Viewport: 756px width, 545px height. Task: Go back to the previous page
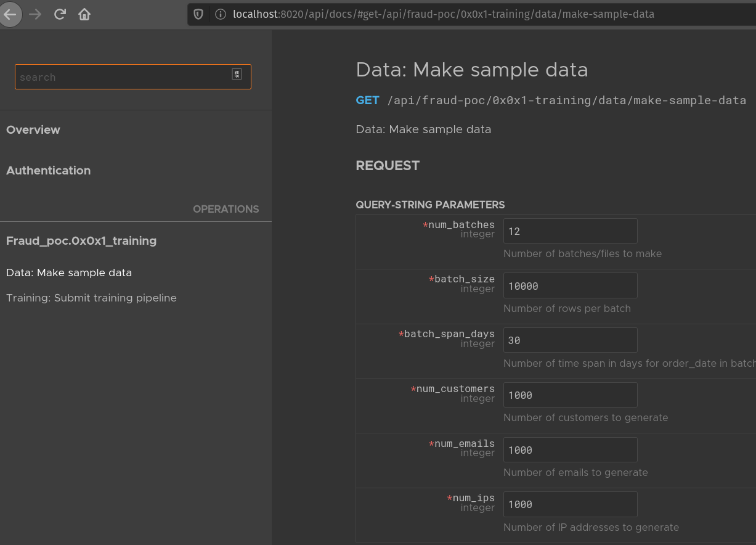point(10,14)
